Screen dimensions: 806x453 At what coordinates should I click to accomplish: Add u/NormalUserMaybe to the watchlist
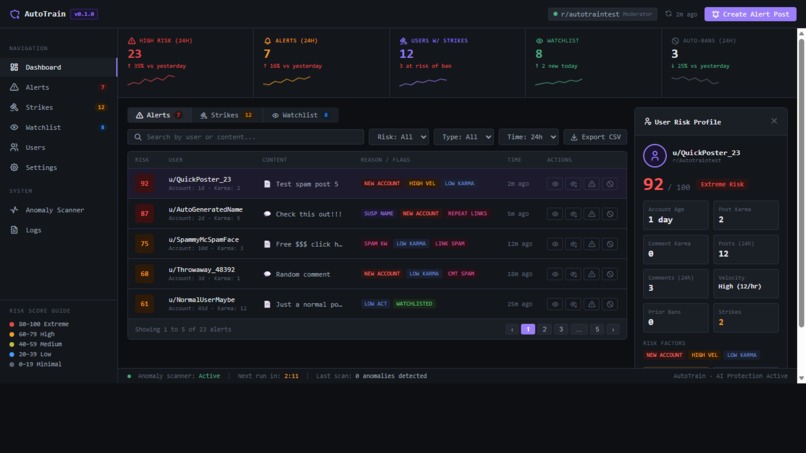click(x=573, y=304)
